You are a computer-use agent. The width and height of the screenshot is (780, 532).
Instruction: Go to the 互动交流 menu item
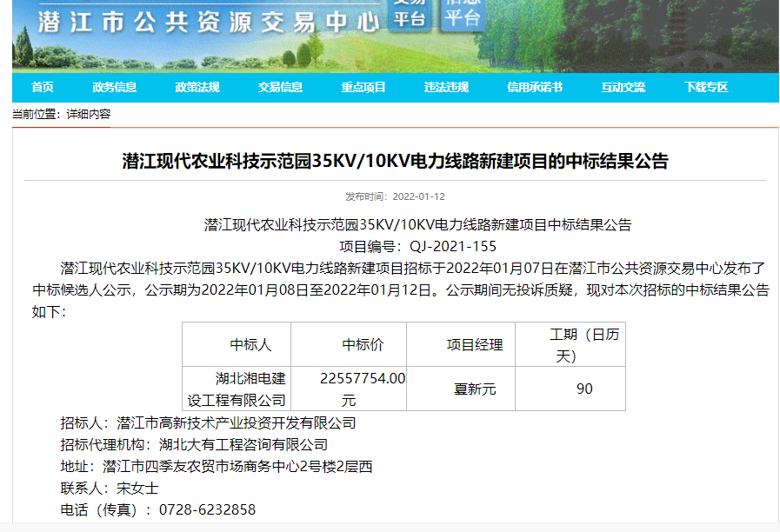click(623, 87)
